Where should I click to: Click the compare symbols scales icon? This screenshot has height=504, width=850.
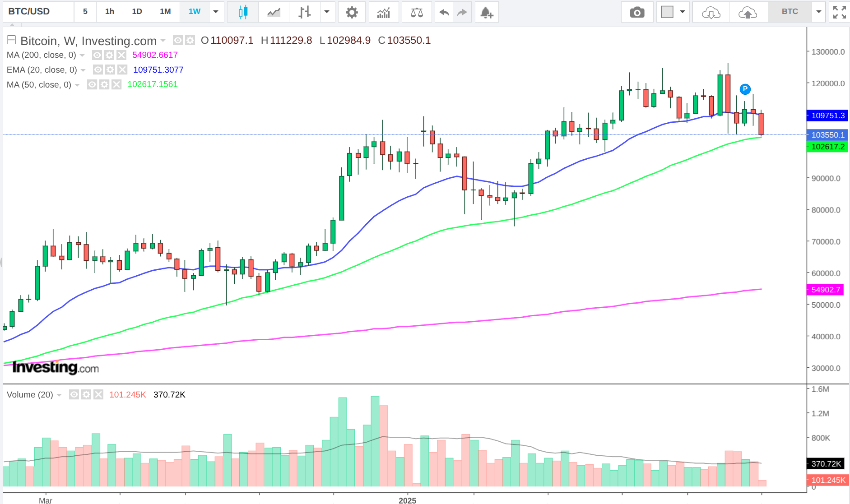click(x=416, y=12)
